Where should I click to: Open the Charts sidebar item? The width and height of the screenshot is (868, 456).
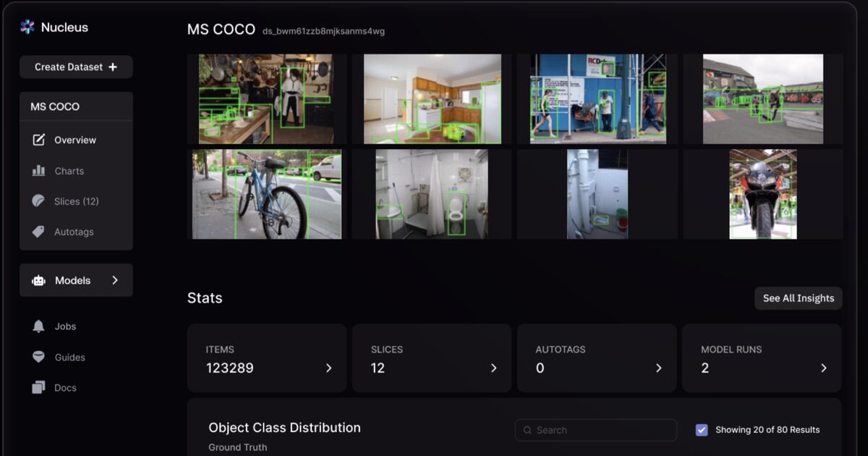click(69, 171)
